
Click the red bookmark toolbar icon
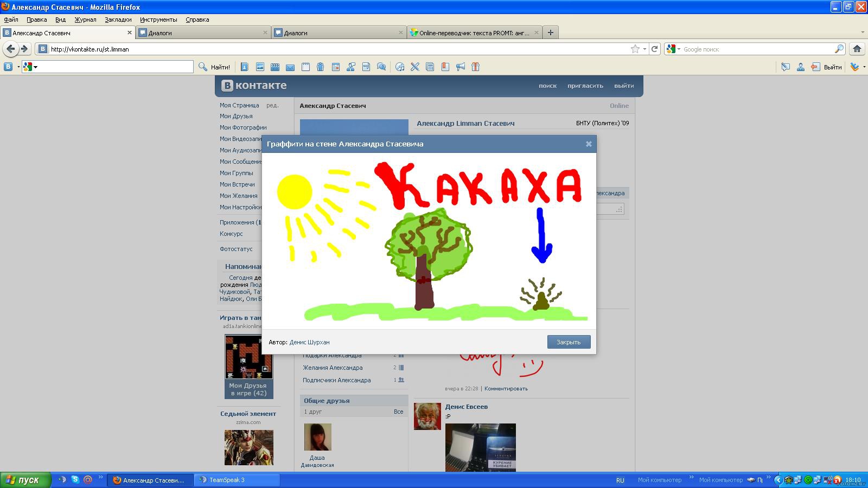click(445, 67)
